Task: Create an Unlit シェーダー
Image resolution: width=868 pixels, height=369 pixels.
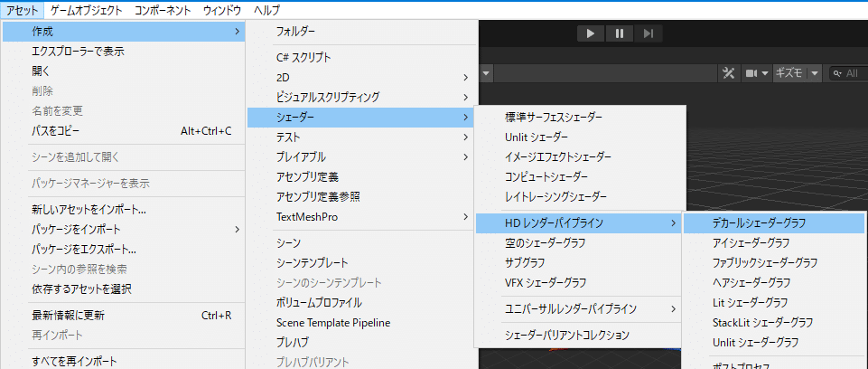Action: pyautogui.click(x=580, y=137)
